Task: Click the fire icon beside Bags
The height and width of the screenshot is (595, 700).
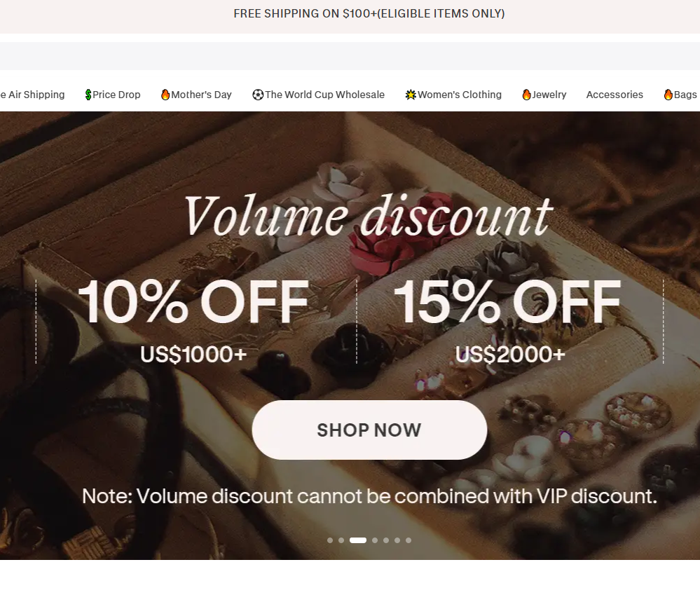Action: [x=668, y=95]
